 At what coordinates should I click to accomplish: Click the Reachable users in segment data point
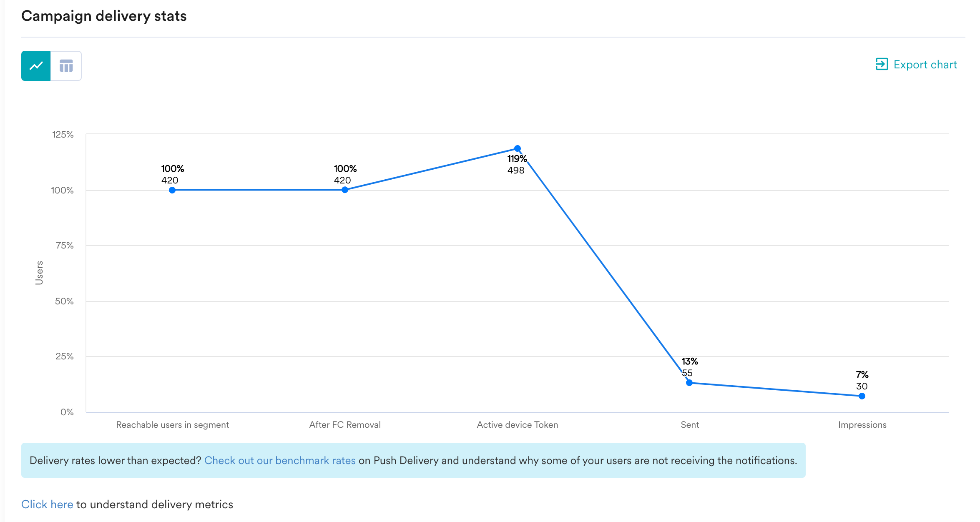(x=172, y=190)
